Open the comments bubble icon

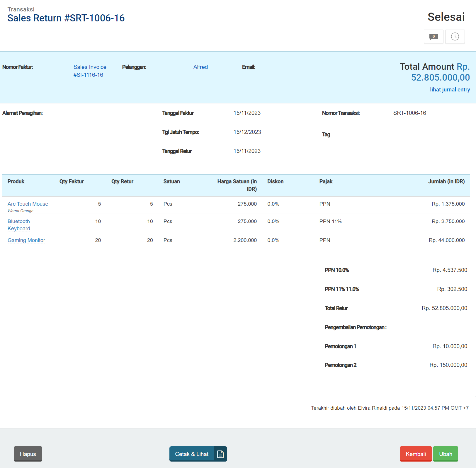[x=433, y=37]
